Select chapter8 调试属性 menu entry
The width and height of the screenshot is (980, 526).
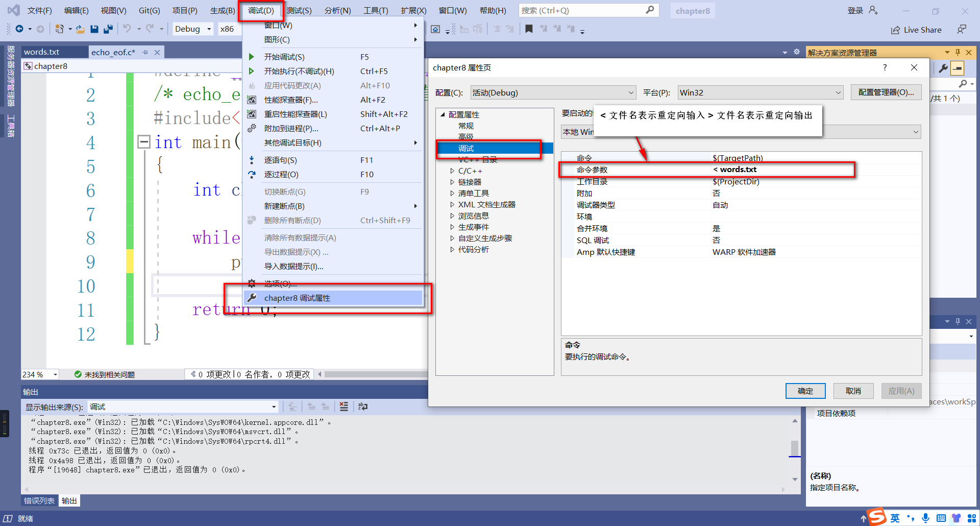[333, 298]
